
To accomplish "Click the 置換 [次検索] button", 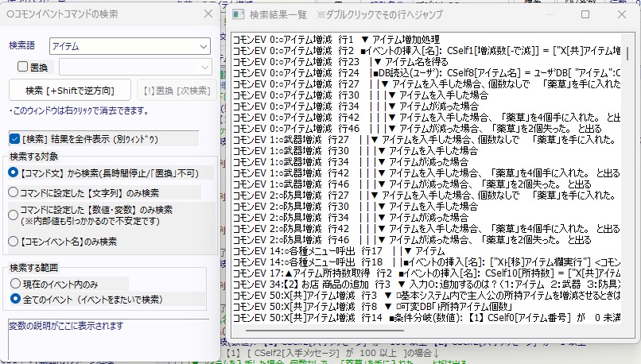I will (177, 91).
